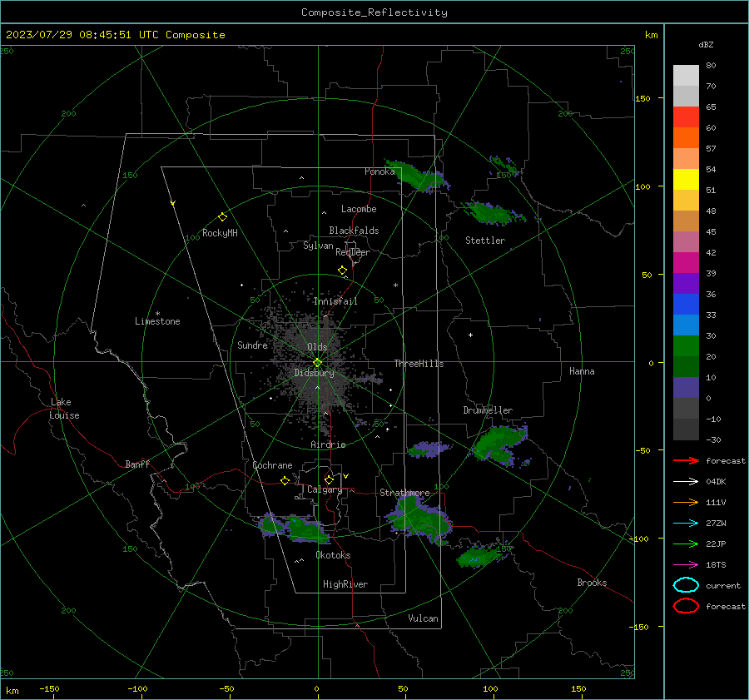
Task: Click the Vulcan town label
Action: pos(423,618)
